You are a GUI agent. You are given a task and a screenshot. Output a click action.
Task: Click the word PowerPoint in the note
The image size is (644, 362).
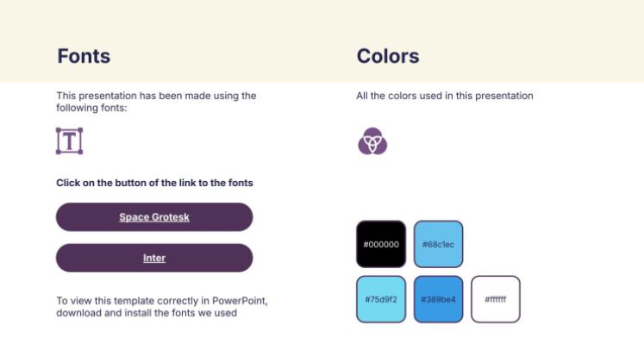[240, 301]
